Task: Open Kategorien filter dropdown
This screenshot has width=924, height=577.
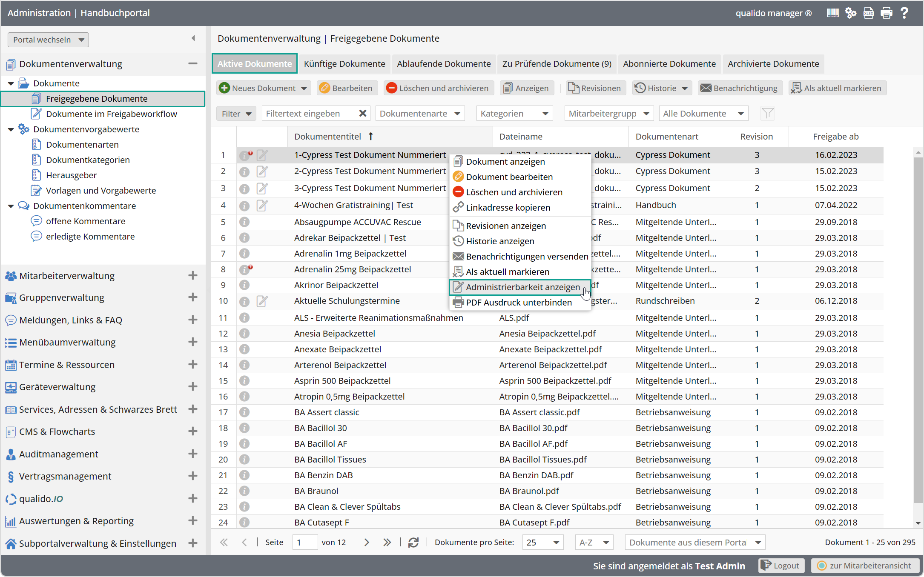Action: click(x=514, y=114)
